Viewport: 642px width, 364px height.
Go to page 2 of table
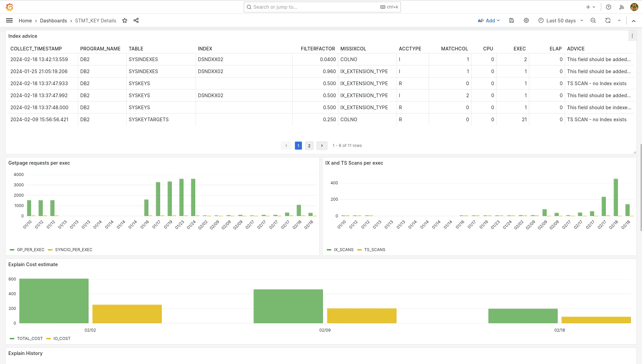point(309,146)
